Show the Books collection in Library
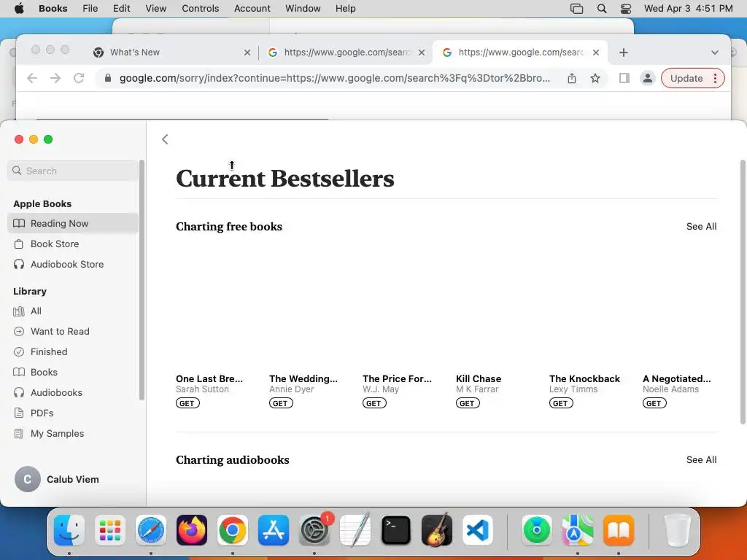The height and width of the screenshot is (560, 747). click(73, 373)
